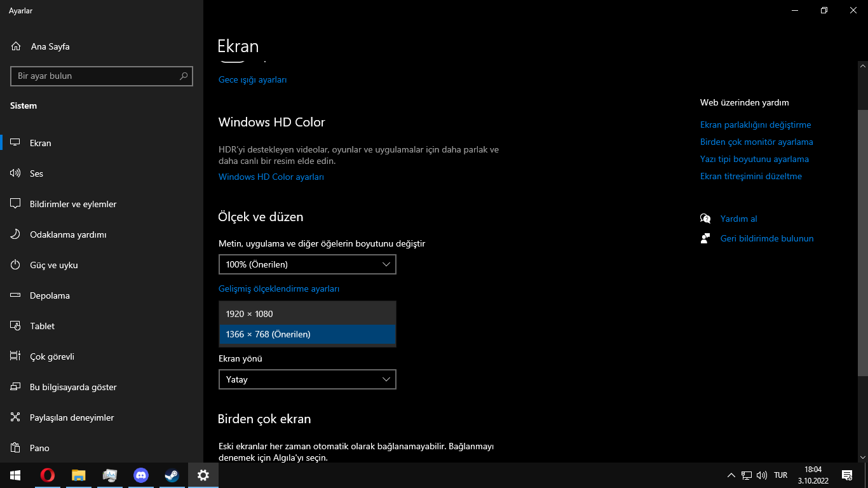The width and height of the screenshot is (868, 488).
Task: Click the Yardım al link
Action: 739,219
